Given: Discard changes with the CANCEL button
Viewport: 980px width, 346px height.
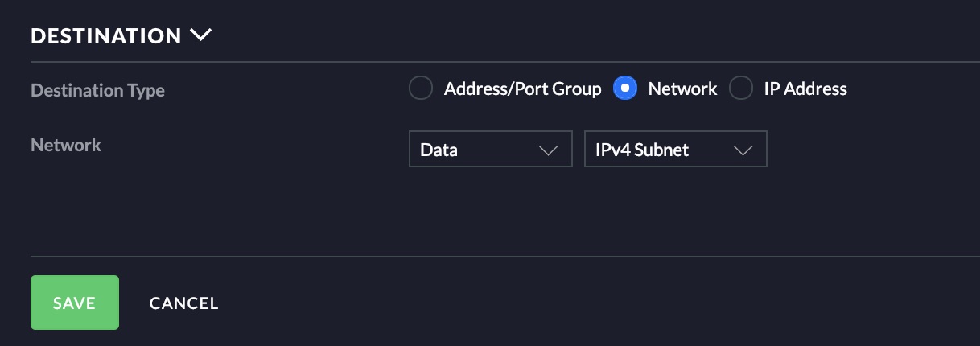Looking at the screenshot, I should (x=183, y=303).
